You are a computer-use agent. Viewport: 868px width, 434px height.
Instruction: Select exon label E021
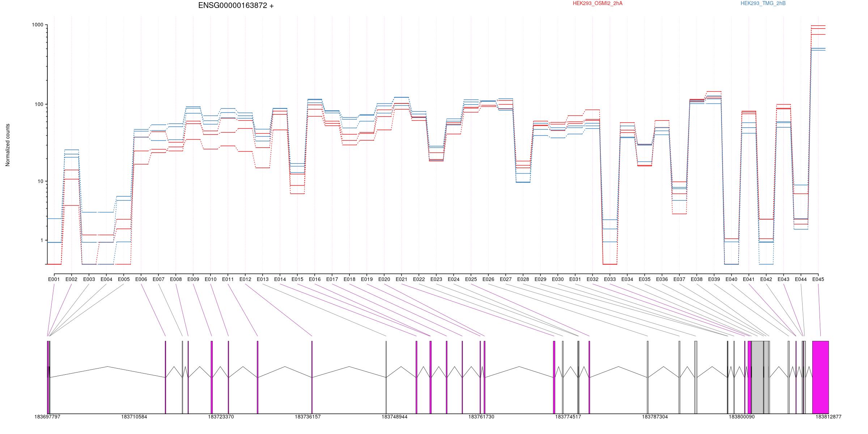pos(401,279)
